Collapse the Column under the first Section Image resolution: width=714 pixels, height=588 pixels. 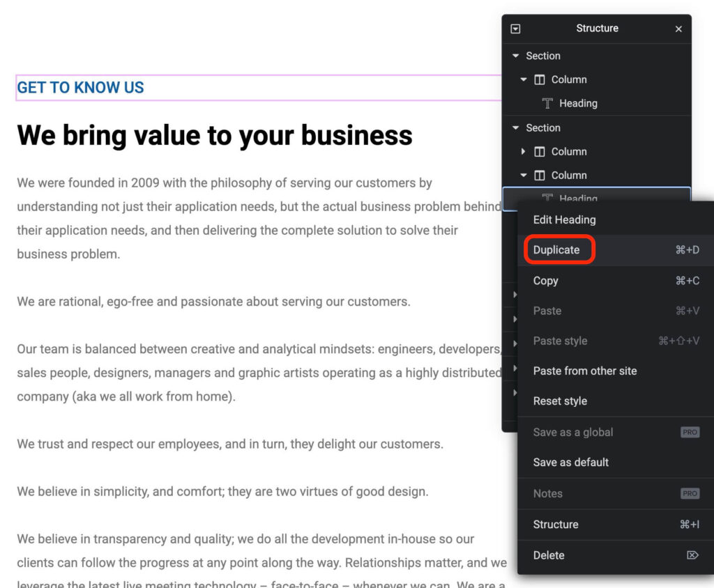pyautogui.click(x=524, y=80)
